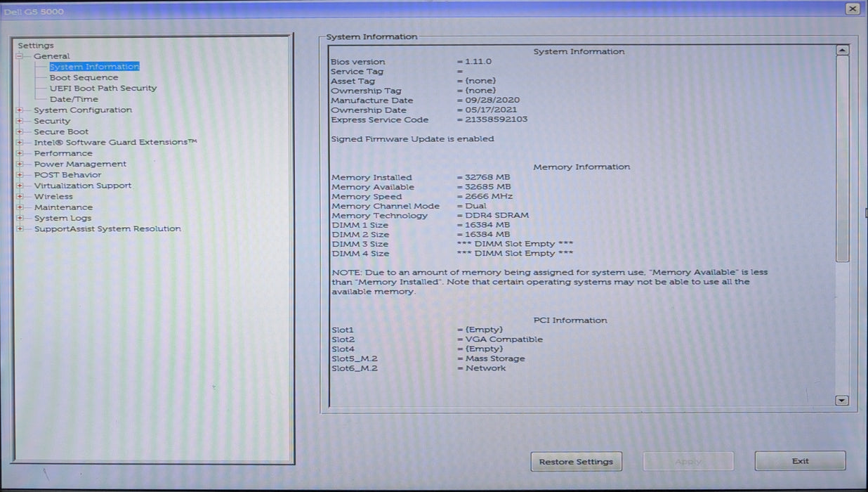This screenshot has height=492, width=868.
Task: Select the Wireless category label
Action: (x=53, y=197)
